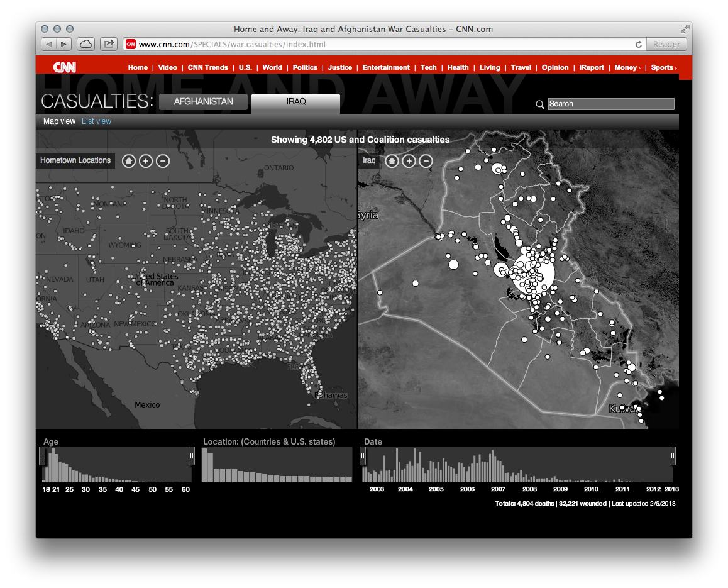Click the magnifier icon beside Search

(539, 104)
